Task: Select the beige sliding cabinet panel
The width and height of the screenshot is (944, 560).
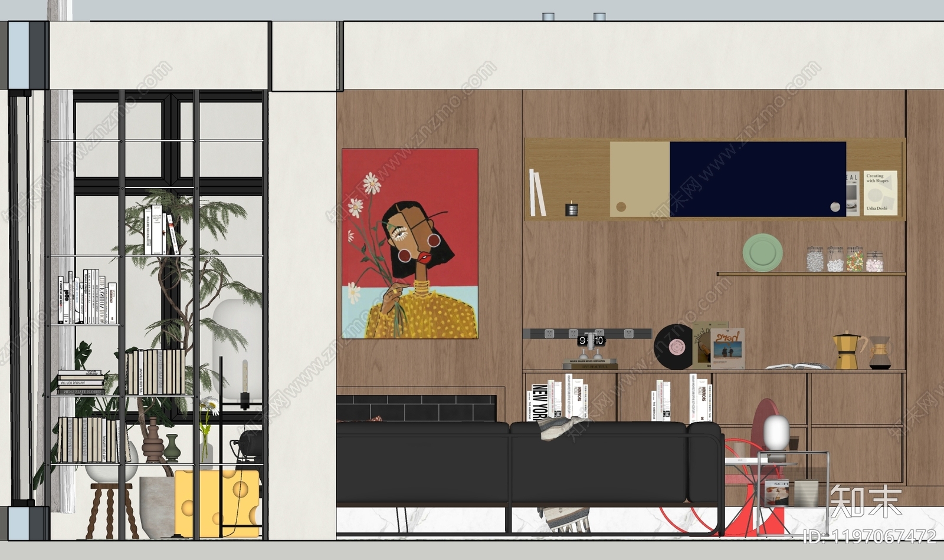Action: (639, 179)
